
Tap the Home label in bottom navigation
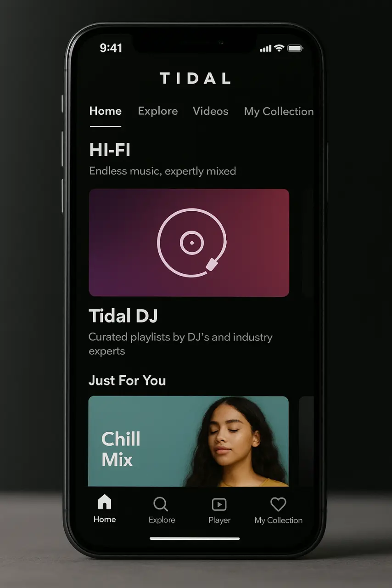pyautogui.click(x=105, y=520)
